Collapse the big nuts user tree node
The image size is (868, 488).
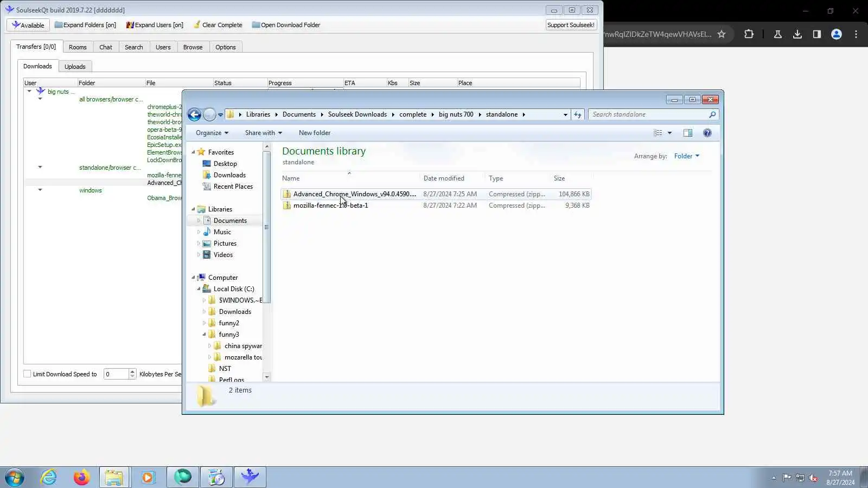29,91
